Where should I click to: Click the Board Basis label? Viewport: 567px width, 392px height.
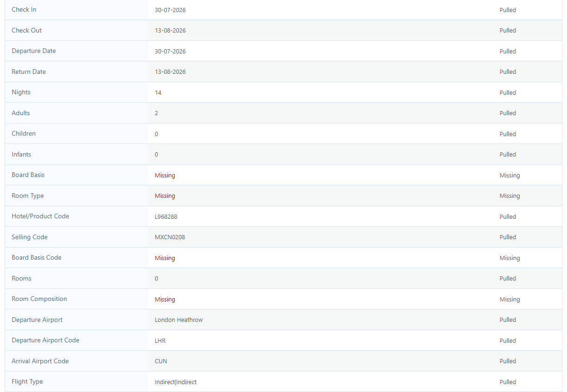[28, 175]
